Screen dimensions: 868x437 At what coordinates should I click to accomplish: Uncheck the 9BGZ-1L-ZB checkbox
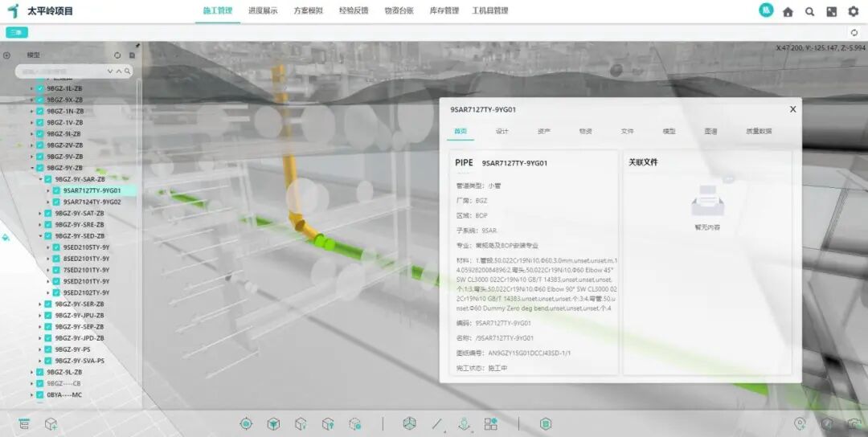click(x=40, y=88)
